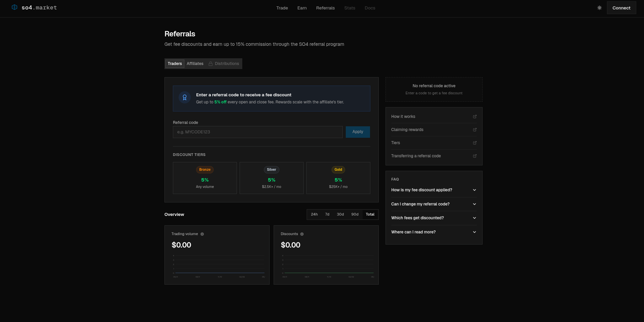The image size is (644, 322).
Task: Select the 30d overview range
Action: 340,215
